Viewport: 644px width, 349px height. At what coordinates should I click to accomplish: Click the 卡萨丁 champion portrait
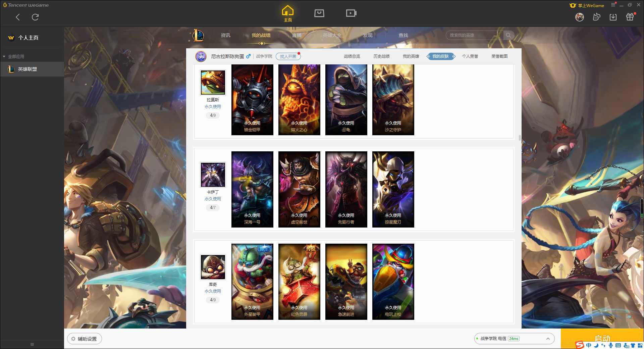pos(213,175)
